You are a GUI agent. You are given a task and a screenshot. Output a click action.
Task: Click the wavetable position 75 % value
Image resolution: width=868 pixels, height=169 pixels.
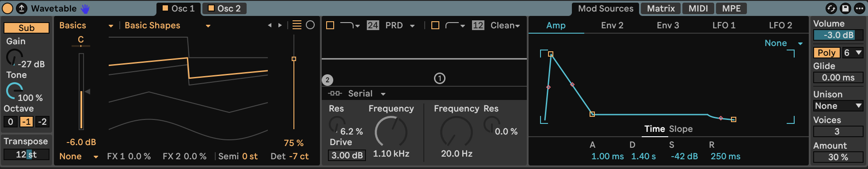(293, 143)
